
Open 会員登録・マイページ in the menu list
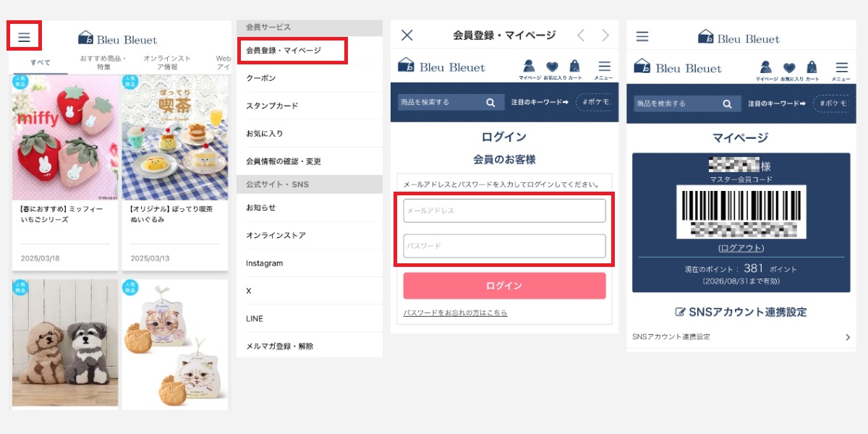pos(284,51)
